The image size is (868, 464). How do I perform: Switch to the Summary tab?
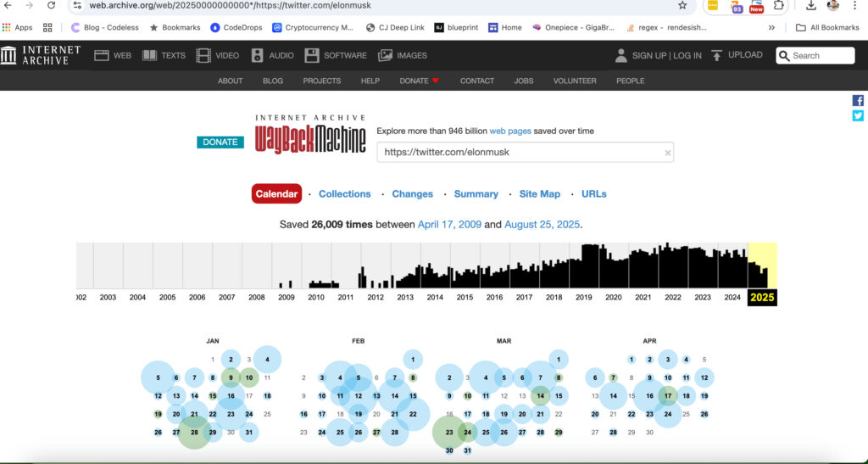coord(476,193)
